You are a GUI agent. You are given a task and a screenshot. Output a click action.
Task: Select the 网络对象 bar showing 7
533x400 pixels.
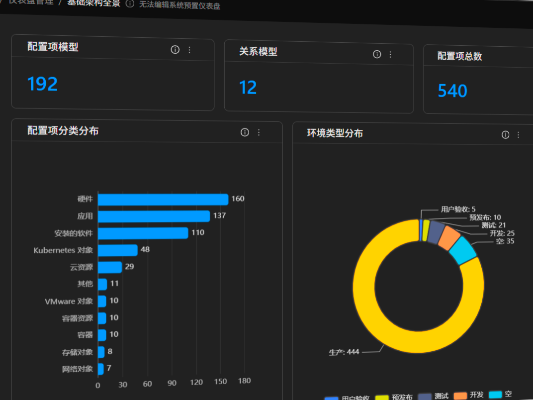click(x=101, y=369)
